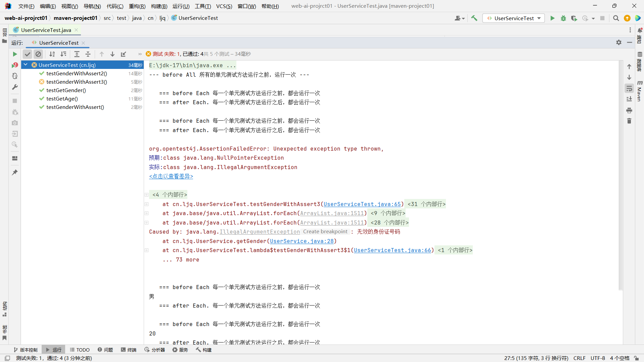Close the UserServiceTest run tab
This screenshot has width=644, height=362.
[x=83, y=43]
